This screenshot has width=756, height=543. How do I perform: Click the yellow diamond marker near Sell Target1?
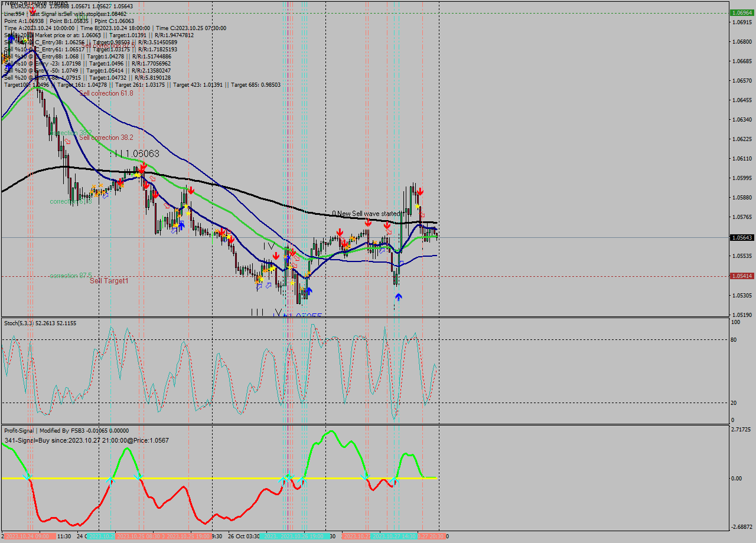(x=260, y=279)
